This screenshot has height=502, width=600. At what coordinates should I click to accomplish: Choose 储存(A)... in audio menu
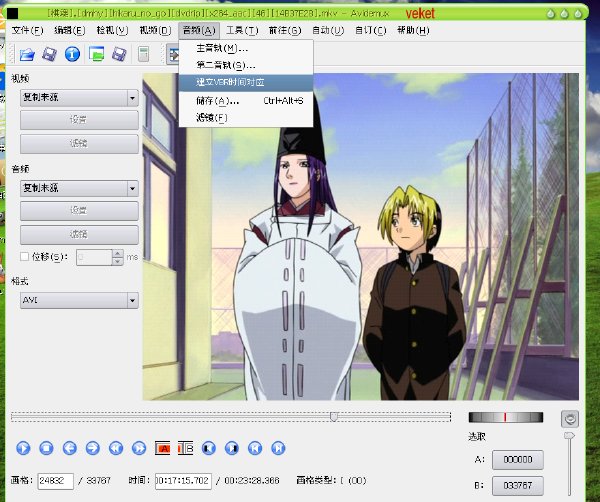click(x=246, y=101)
